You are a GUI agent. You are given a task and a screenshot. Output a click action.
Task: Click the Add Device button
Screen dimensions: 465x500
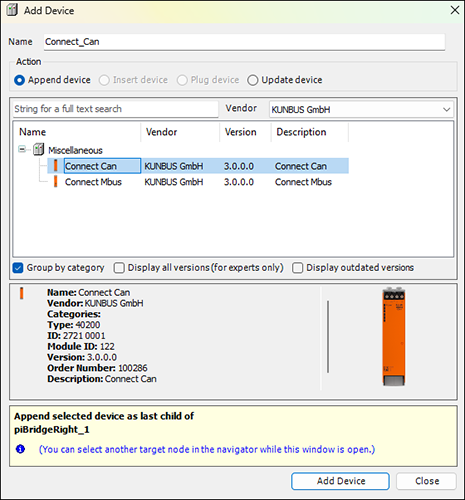(x=340, y=481)
